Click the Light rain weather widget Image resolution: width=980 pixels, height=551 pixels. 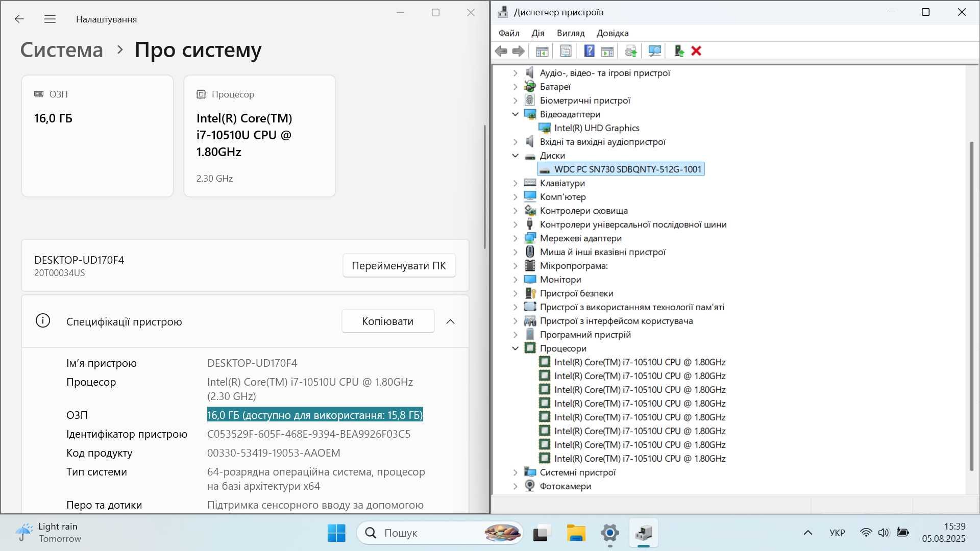(x=48, y=533)
